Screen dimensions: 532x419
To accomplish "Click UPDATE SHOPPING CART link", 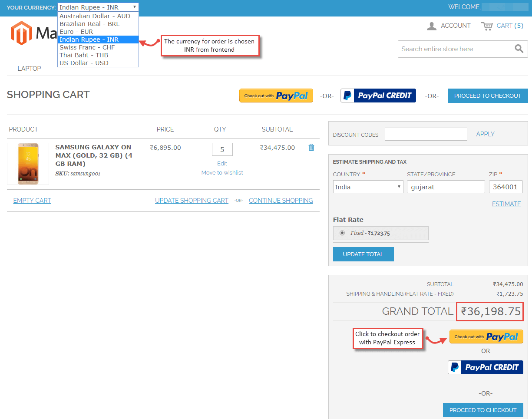I will click(x=192, y=201).
